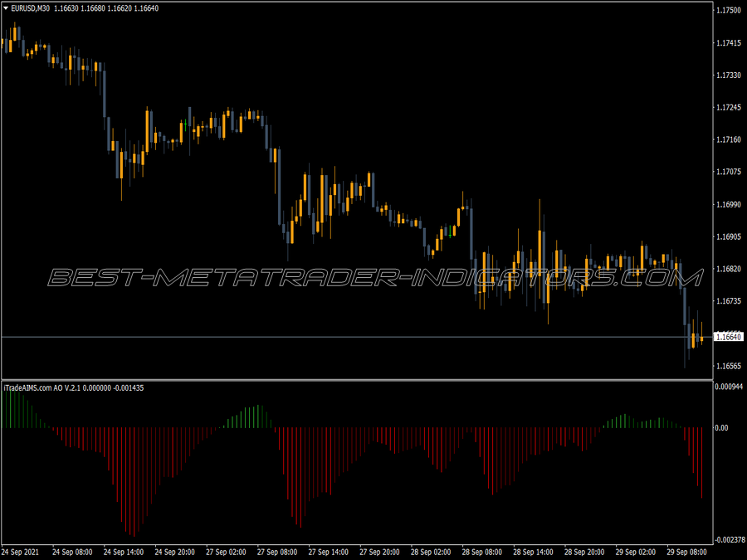Click the 24 Sep 2021 date label
The height and width of the screenshot is (560, 747).
pyautogui.click(x=21, y=552)
